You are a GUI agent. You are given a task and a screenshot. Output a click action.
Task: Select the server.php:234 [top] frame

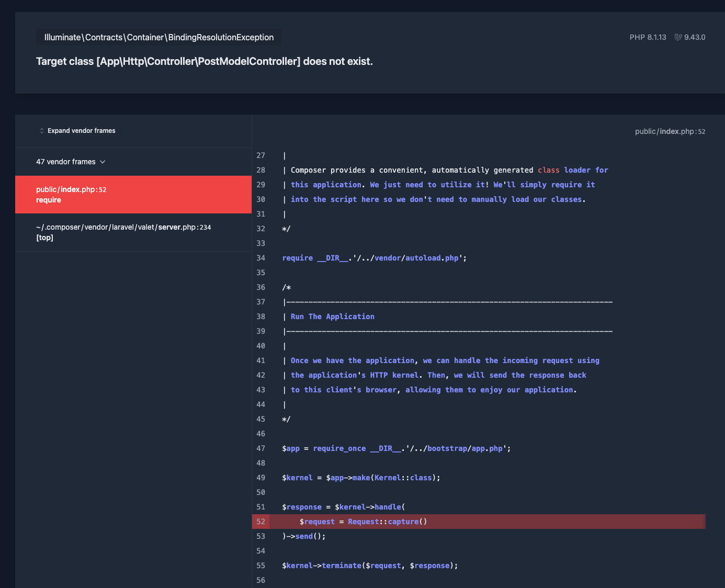[133, 232]
